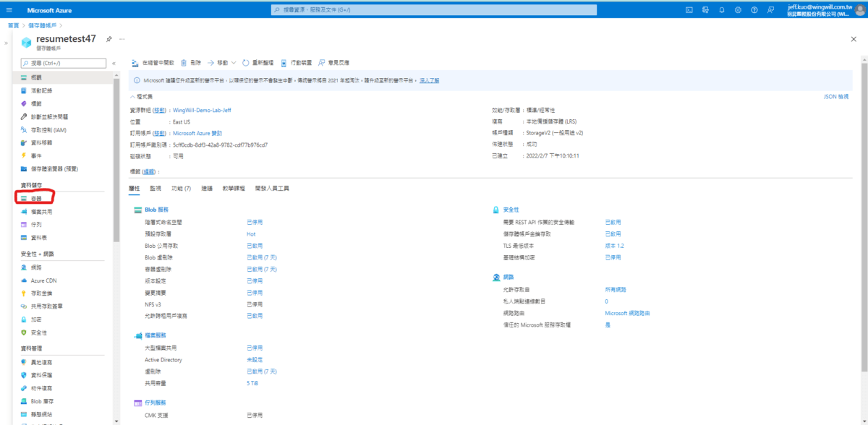Open the notifications bell
This screenshot has width=868, height=425.
point(721,10)
